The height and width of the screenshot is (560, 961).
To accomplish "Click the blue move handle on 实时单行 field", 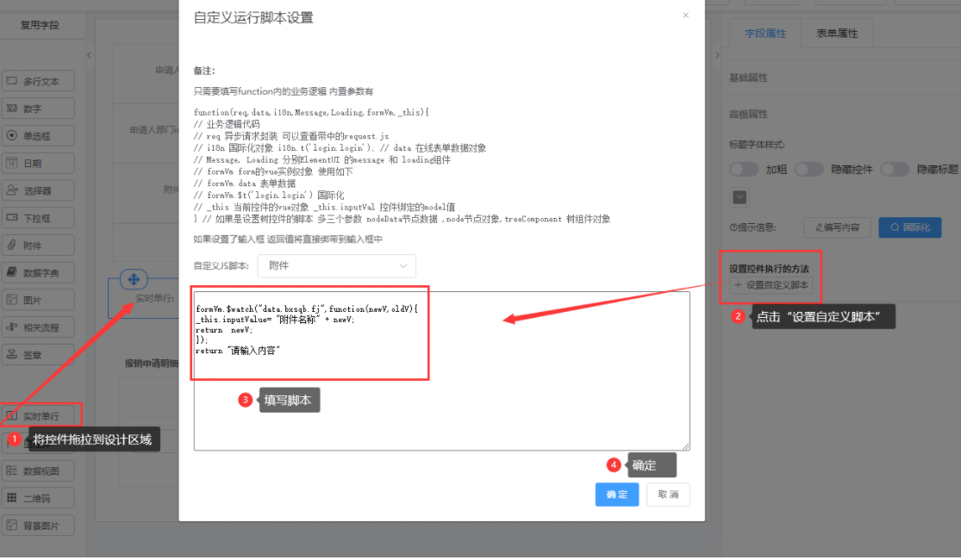I will click(134, 279).
